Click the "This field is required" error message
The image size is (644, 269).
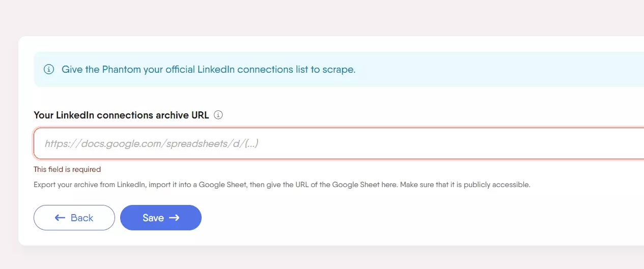(x=67, y=169)
